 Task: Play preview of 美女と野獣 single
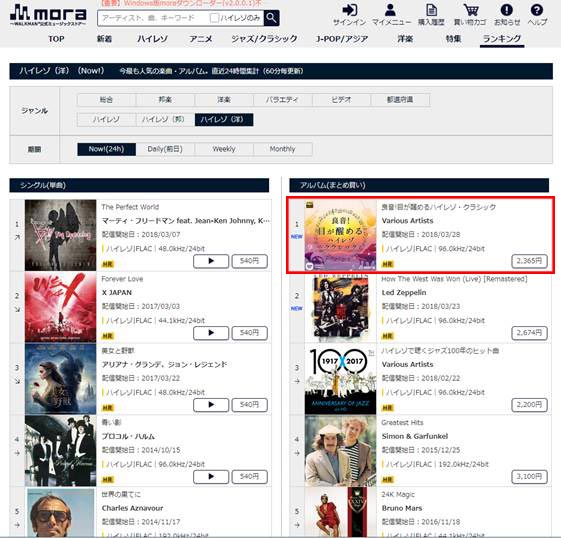pyautogui.click(x=211, y=405)
